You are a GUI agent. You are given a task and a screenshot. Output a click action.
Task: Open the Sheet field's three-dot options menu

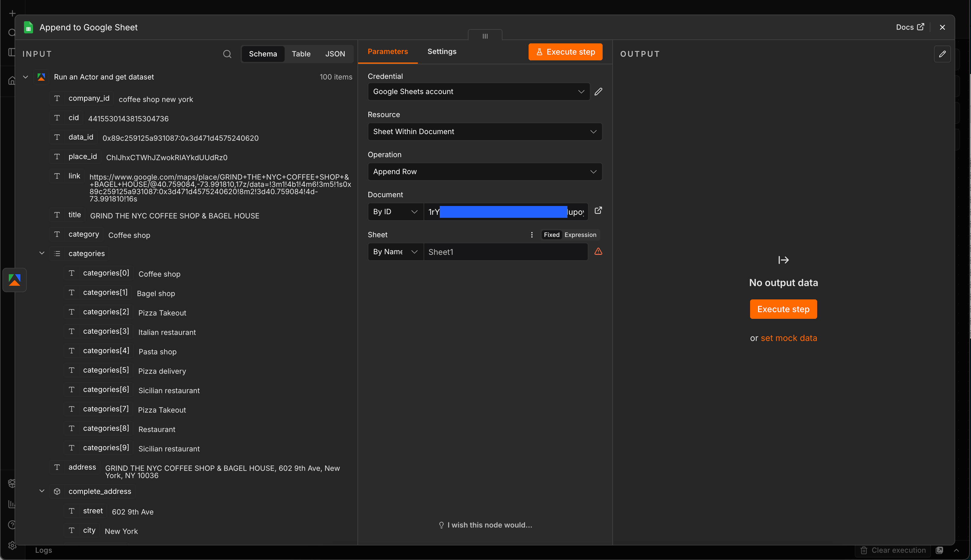pyautogui.click(x=532, y=234)
